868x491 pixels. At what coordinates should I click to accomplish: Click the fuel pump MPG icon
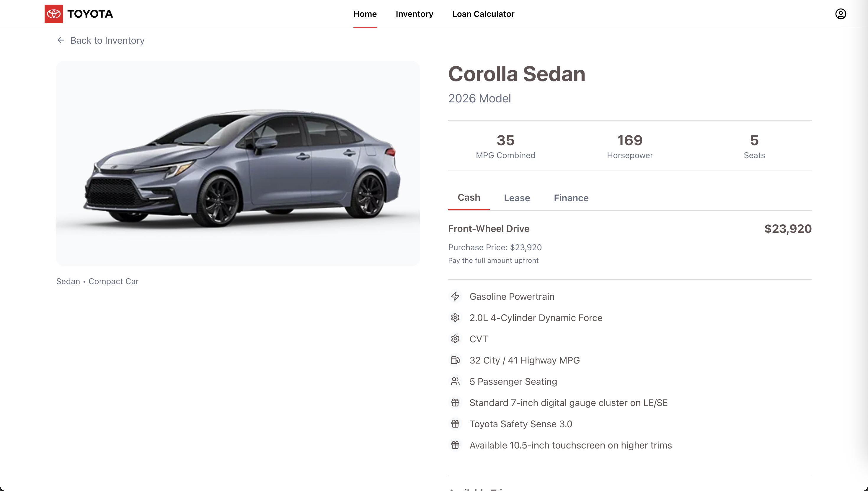pyautogui.click(x=455, y=360)
